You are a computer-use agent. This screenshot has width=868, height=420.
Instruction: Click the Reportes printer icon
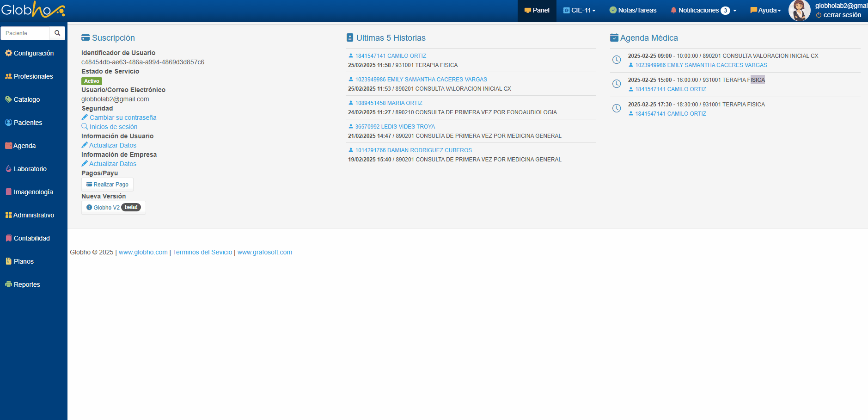(8, 284)
